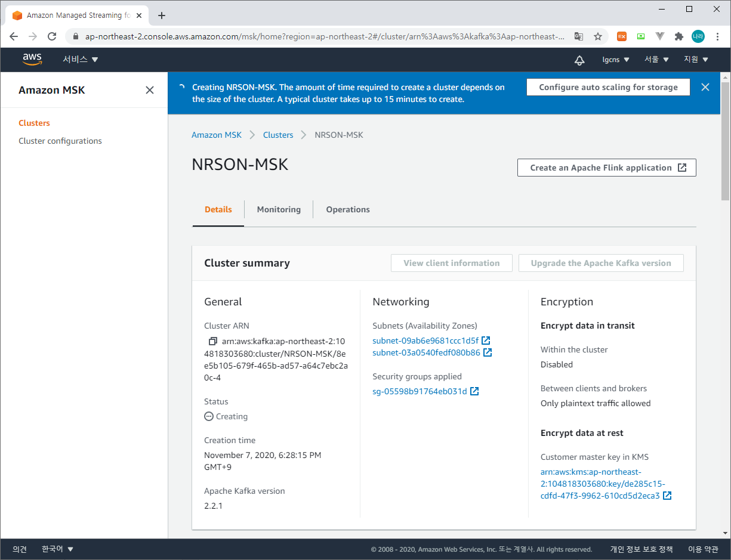
Task: Open 개인 정보 보호 정책 footer link
Action: click(x=641, y=549)
